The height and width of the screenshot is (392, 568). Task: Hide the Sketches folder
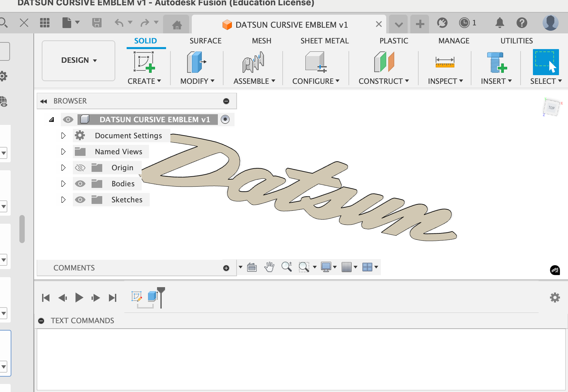tap(80, 200)
